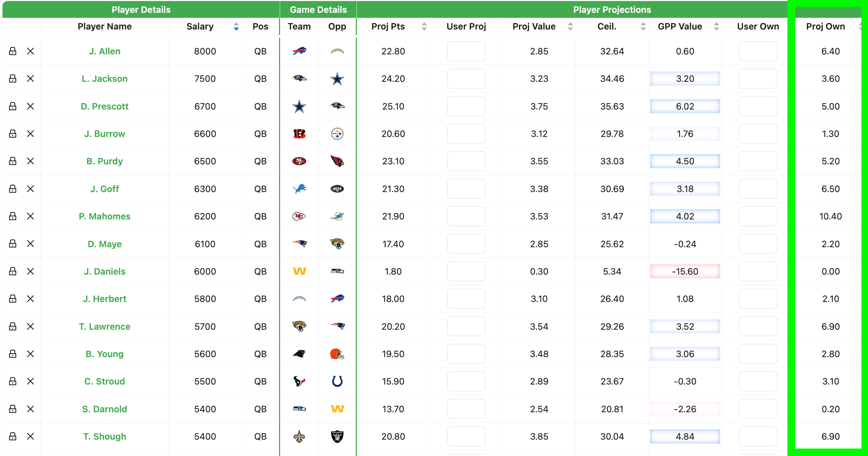Exclude J. Burrow with X icon
The width and height of the screenshot is (868, 456).
[31, 134]
